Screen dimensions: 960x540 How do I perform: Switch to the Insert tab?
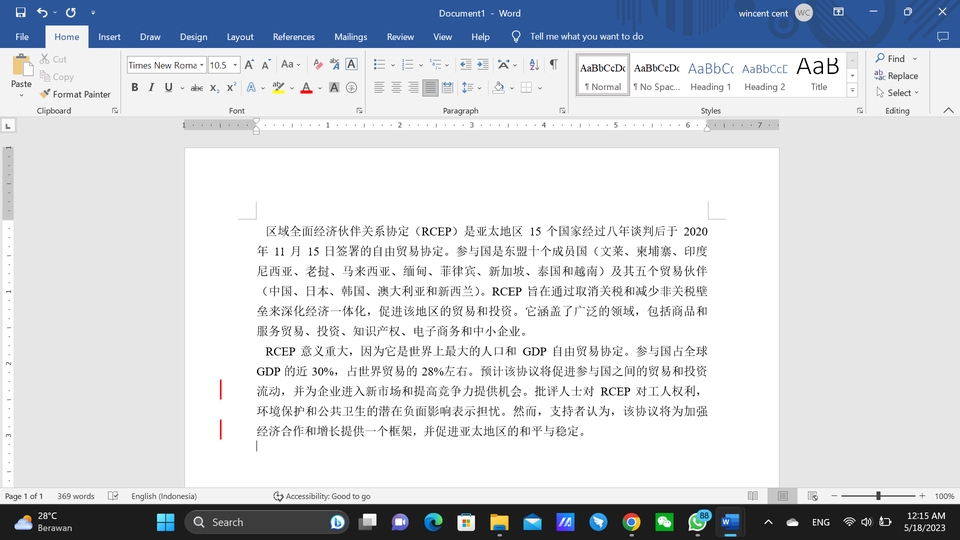coord(109,37)
